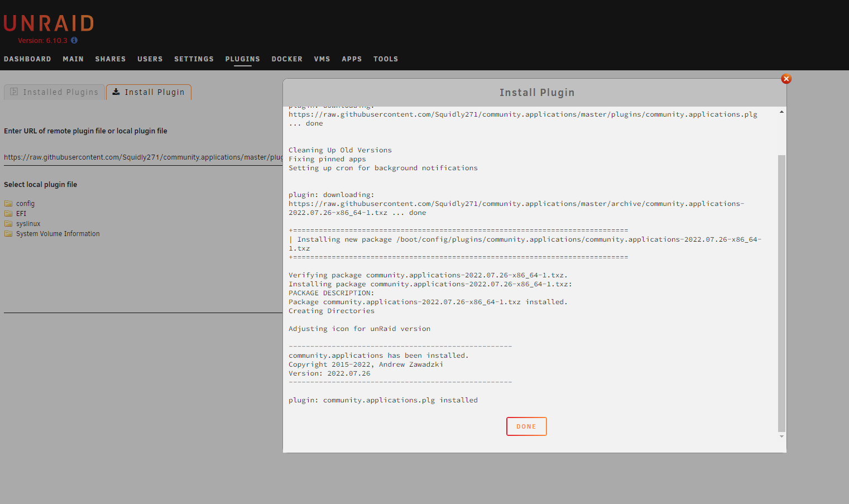Open the Main menu

click(73, 59)
